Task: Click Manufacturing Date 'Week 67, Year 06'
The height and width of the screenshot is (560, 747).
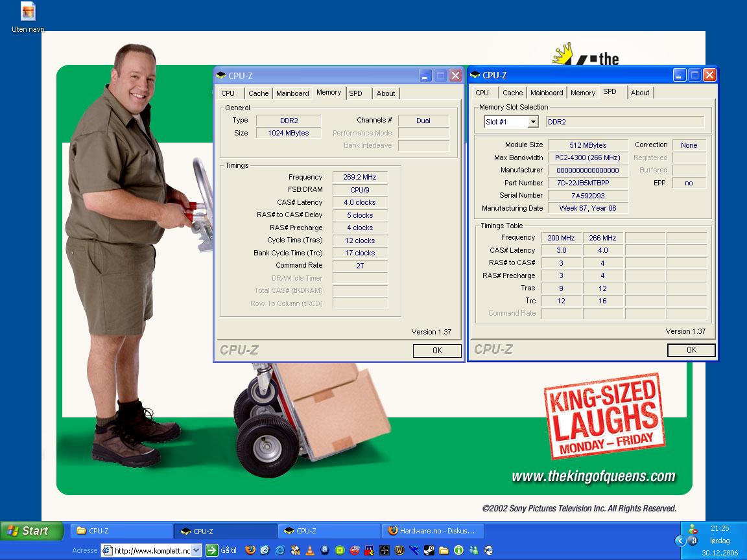Action: 588,208
